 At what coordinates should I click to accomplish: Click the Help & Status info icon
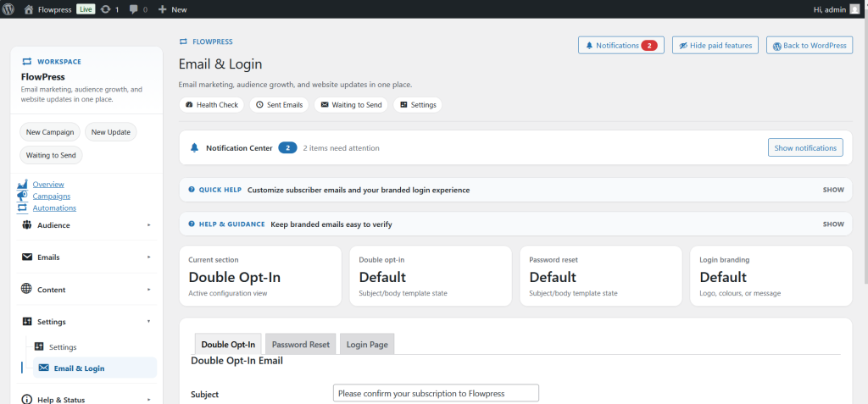(26, 399)
